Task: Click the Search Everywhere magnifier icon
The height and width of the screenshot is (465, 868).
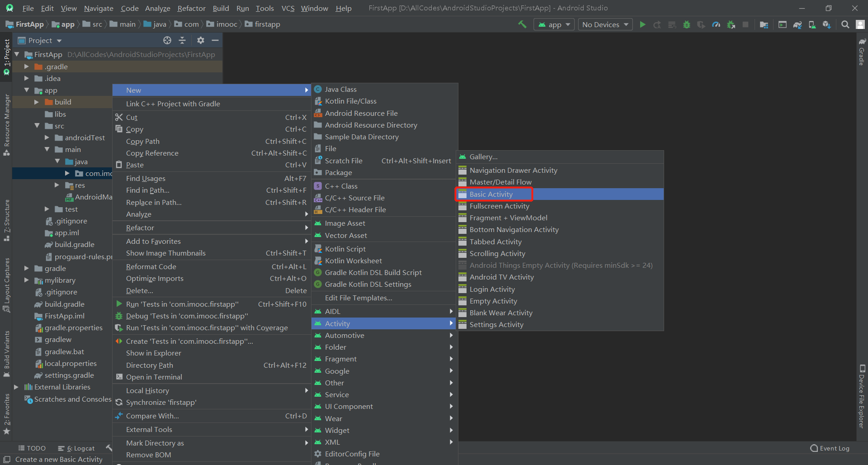Action: point(845,24)
